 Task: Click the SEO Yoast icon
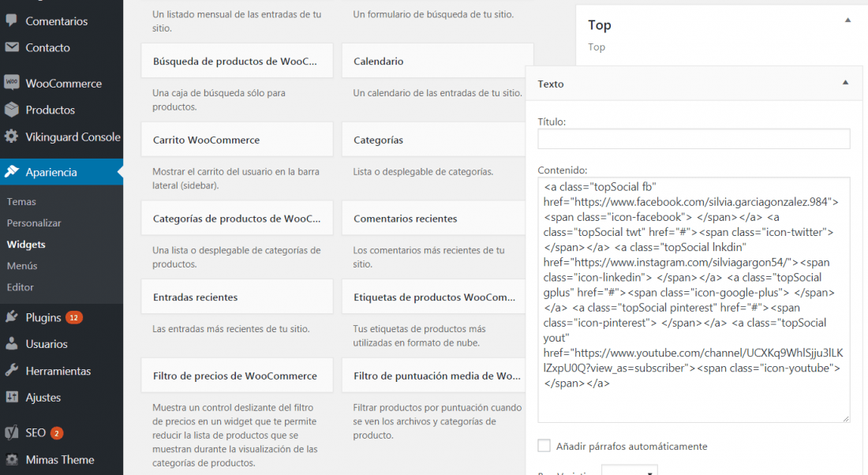11,432
